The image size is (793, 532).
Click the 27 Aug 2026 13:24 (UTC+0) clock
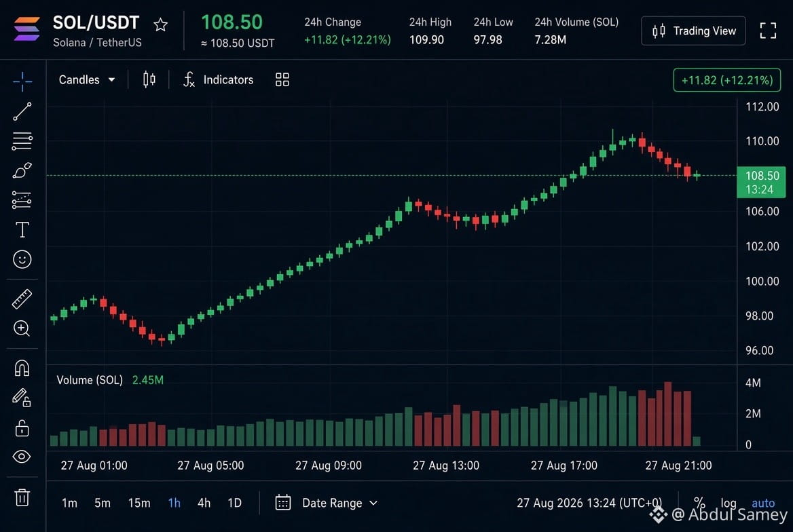point(589,503)
